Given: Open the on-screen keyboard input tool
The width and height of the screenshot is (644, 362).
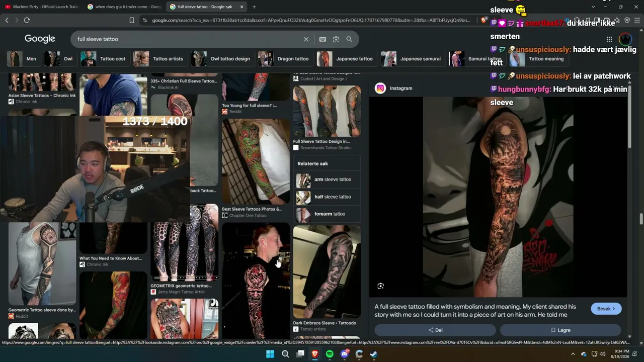Looking at the screenshot, I should 323,39.
